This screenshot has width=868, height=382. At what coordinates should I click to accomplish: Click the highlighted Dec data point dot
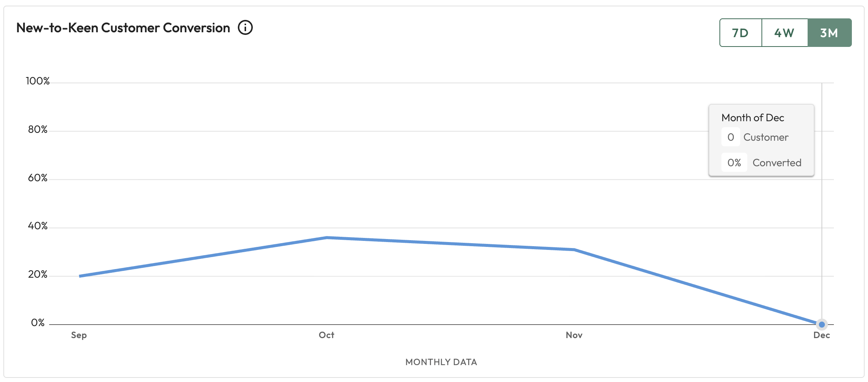821,324
